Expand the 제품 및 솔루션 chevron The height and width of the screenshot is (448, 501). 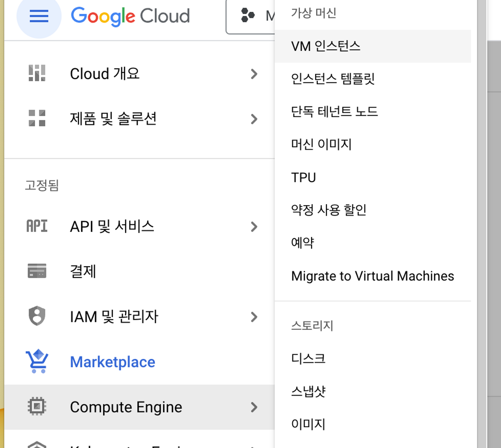click(254, 119)
